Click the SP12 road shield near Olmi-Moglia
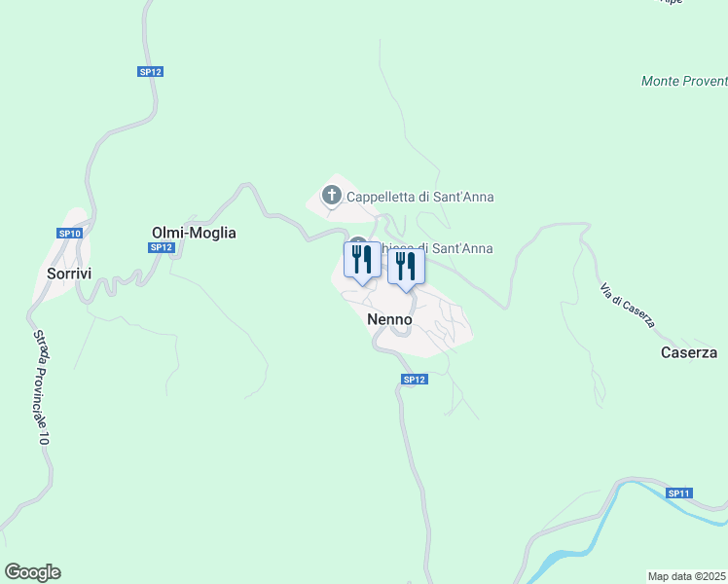This screenshot has width=728, height=584. tap(162, 247)
